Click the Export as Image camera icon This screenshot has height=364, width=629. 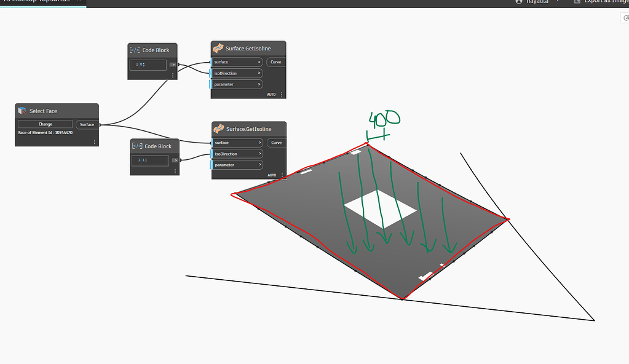(x=576, y=2)
